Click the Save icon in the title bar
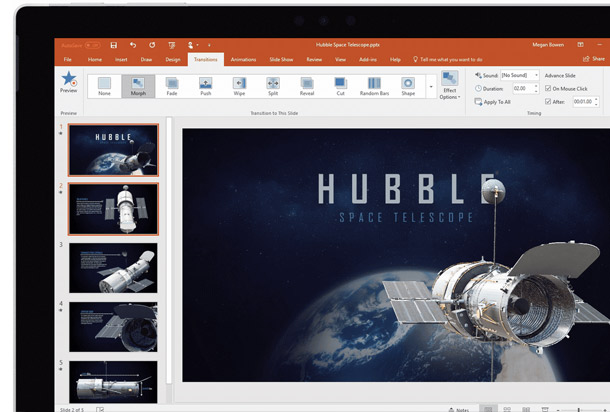This screenshot has height=412, width=610. [x=114, y=45]
